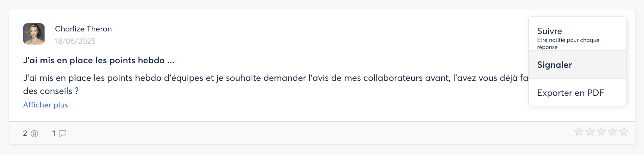Open the Charlize Theron author name

pyautogui.click(x=83, y=29)
